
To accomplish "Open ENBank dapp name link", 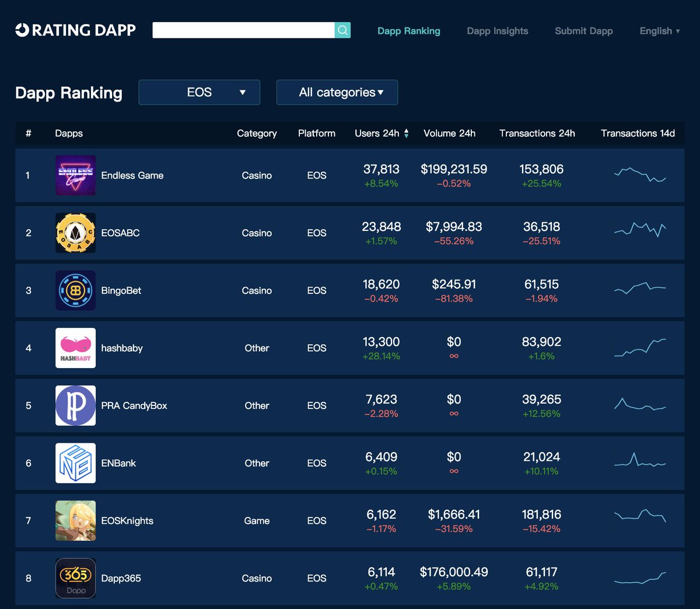I will pos(118,463).
